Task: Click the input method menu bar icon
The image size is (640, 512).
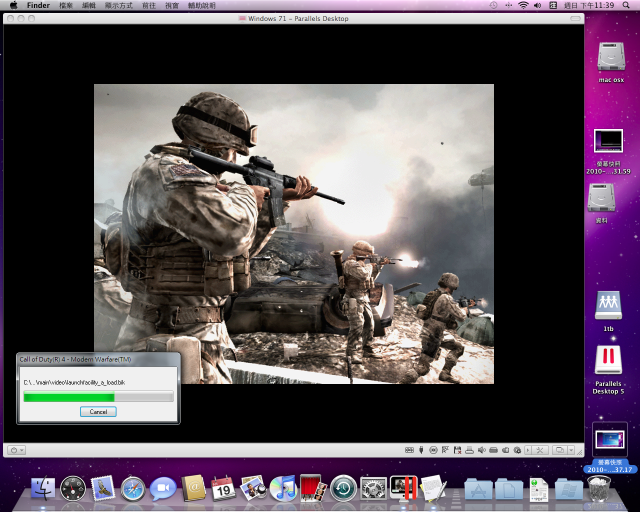Action: [x=553, y=5]
